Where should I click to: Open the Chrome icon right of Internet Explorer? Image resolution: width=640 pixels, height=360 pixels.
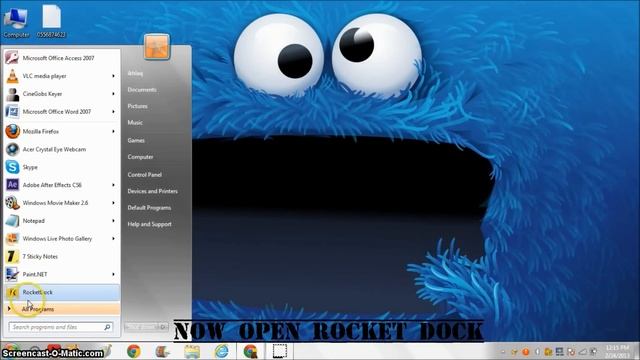tap(251, 351)
